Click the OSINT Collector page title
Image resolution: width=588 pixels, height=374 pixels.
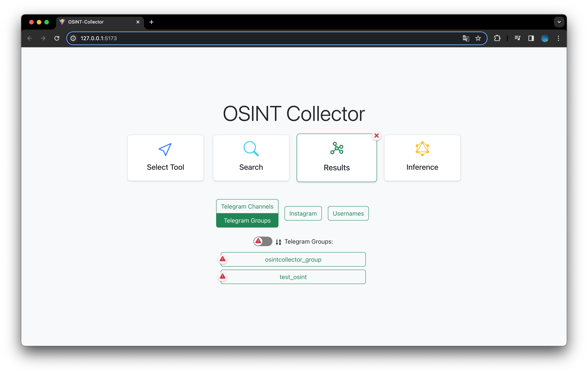294,114
